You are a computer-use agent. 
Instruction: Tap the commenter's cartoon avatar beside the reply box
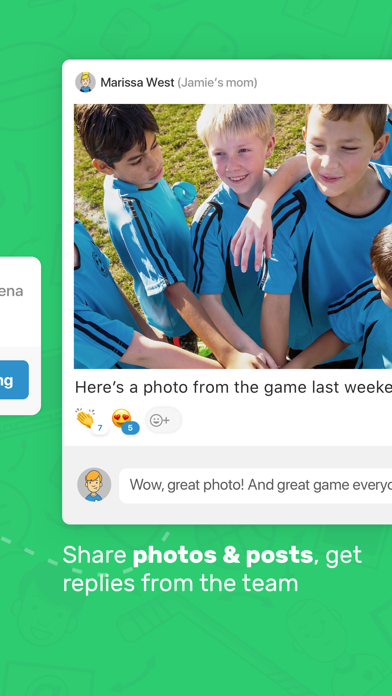point(94,485)
